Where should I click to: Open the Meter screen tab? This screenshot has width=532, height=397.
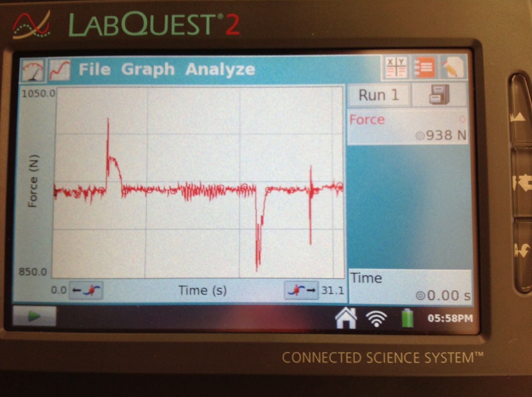33,70
